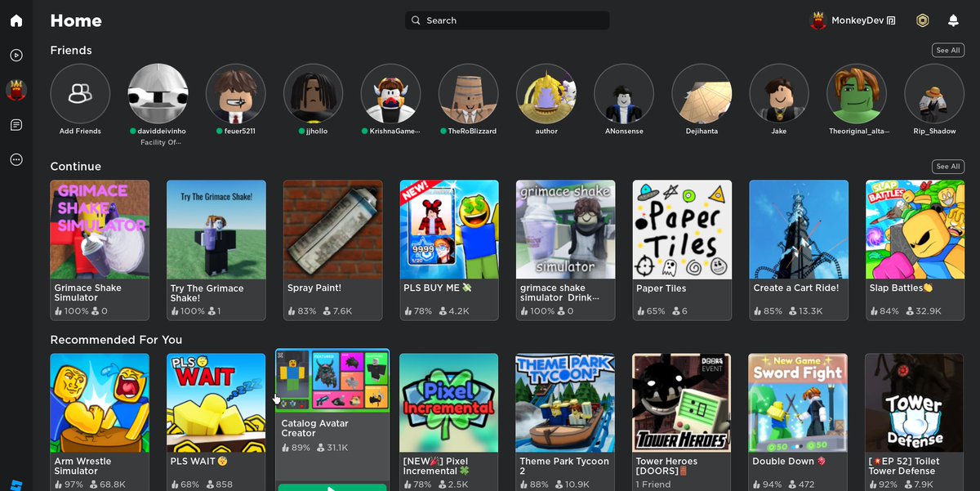This screenshot has height=491, width=980.
Task: Click the 'Friends' section heading
Action: point(71,51)
